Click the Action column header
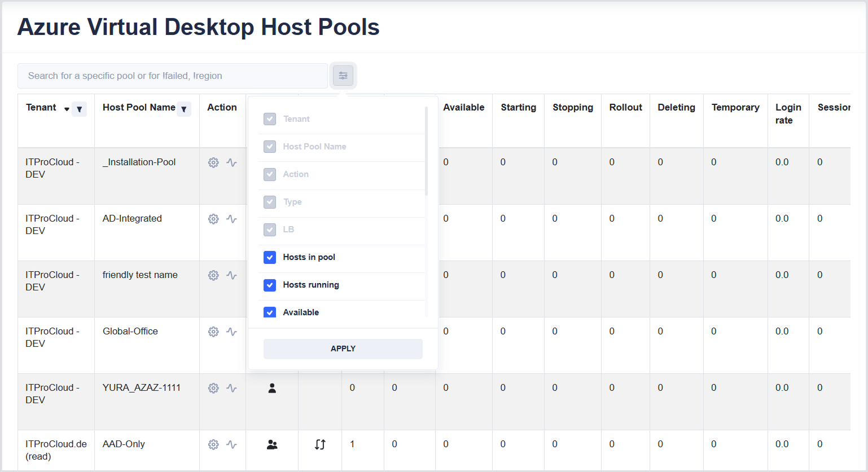868x472 pixels. pyautogui.click(x=222, y=107)
